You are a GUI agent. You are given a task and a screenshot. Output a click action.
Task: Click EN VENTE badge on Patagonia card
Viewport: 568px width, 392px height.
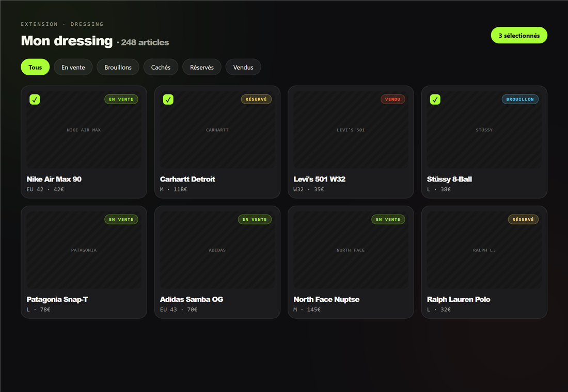coord(121,219)
